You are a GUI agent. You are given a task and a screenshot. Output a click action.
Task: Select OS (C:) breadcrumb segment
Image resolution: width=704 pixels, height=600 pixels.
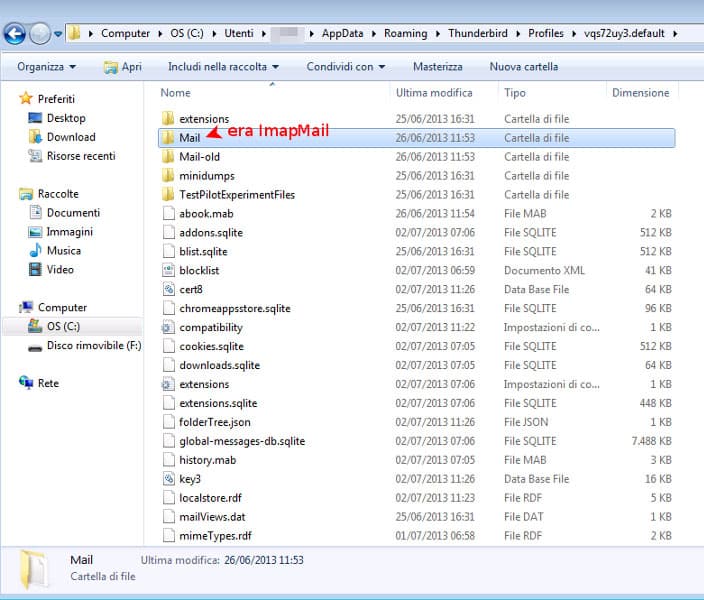coord(187,33)
